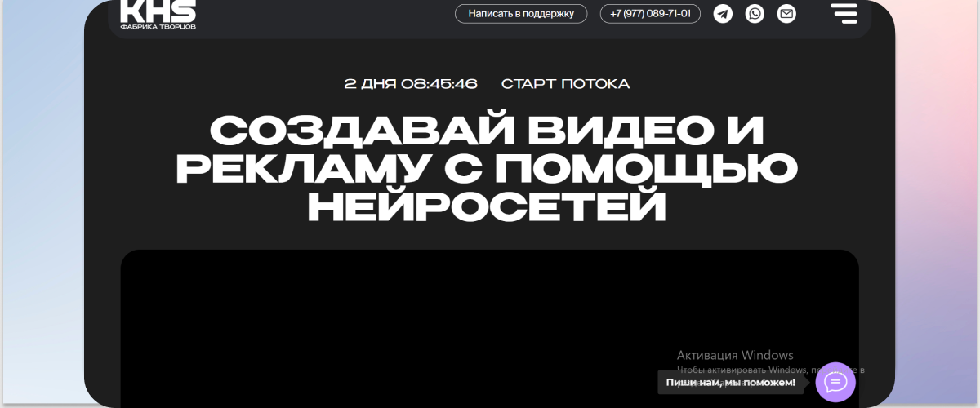Click the KHS logo
980x408 pixels.
[158, 11]
